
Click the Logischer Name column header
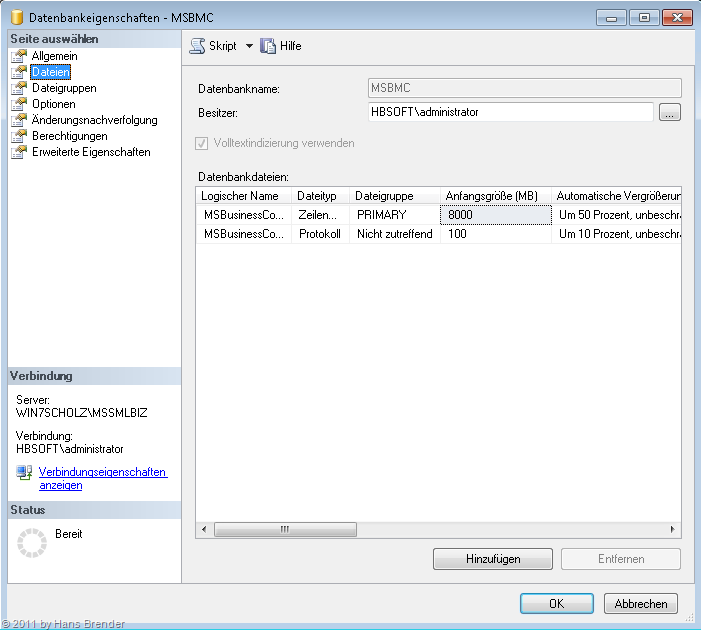240,196
